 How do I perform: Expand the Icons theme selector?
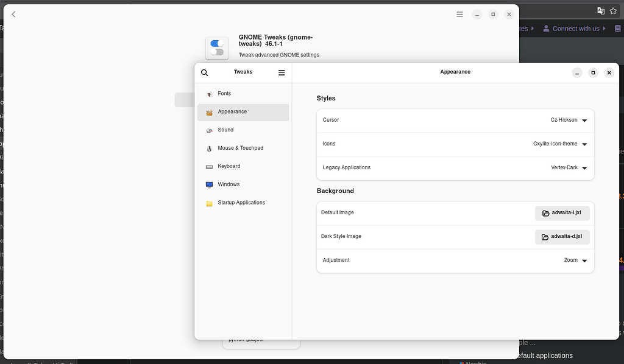click(584, 144)
